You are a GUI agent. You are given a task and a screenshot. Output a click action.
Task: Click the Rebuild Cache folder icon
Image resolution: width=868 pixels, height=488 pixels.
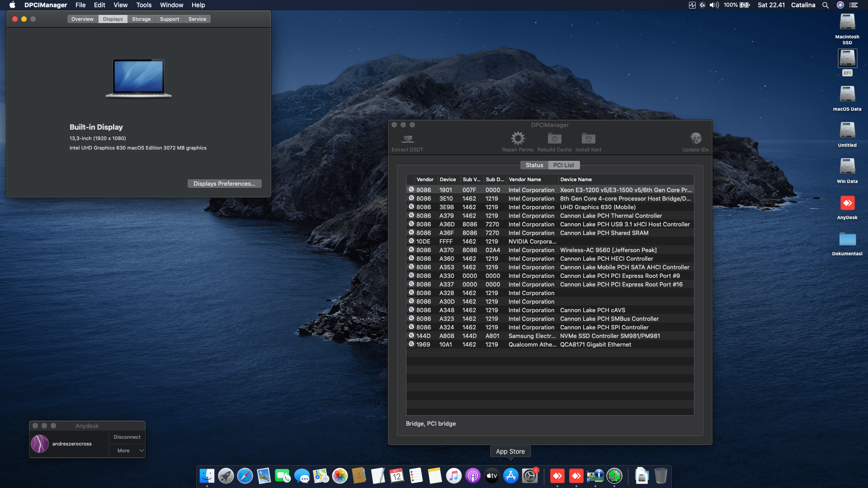[x=554, y=138]
